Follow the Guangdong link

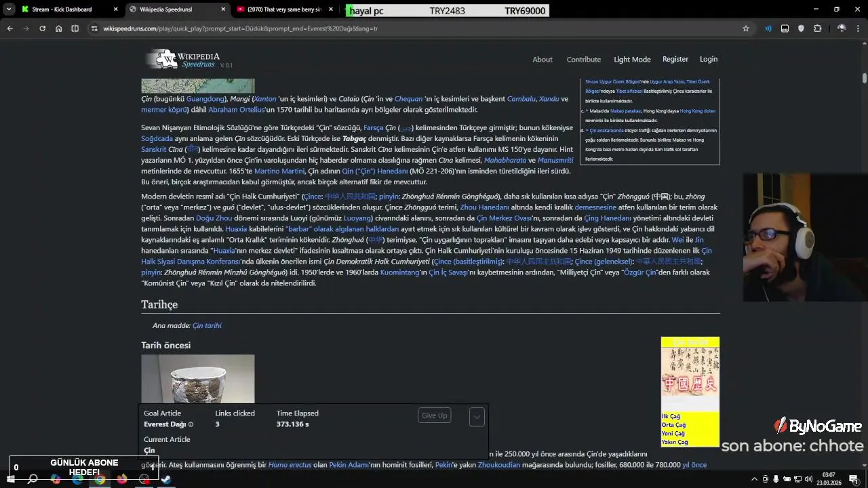click(x=205, y=99)
